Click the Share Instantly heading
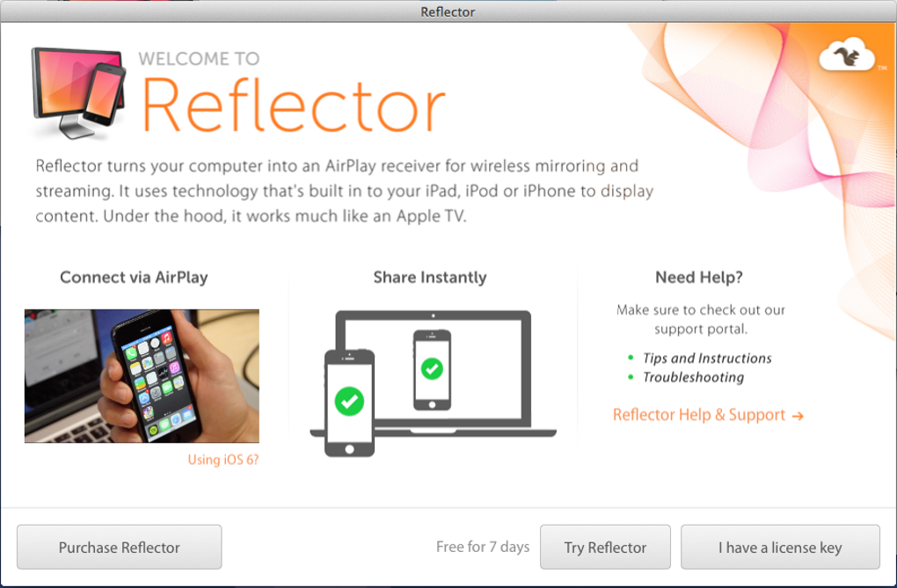The height and width of the screenshot is (588, 897). point(430,278)
